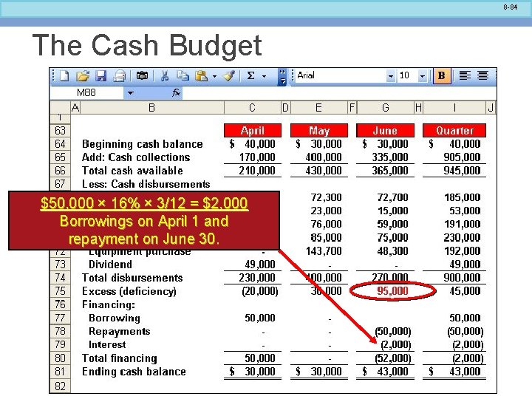Open the Paste options dropdown arrow
The height and width of the screenshot is (399, 532).
(214, 76)
